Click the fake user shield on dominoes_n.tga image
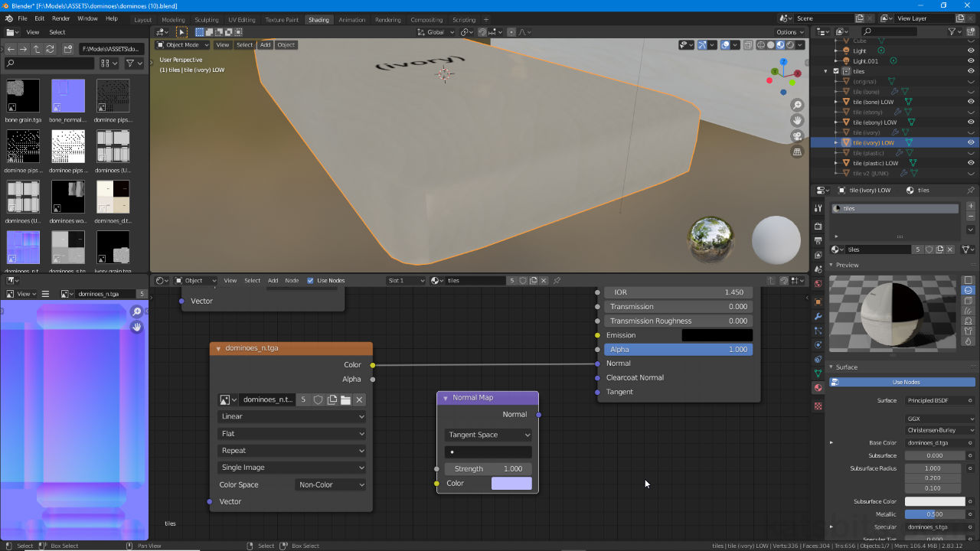The width and height of the screenshot is (980, 551). [x=317, y=399]
